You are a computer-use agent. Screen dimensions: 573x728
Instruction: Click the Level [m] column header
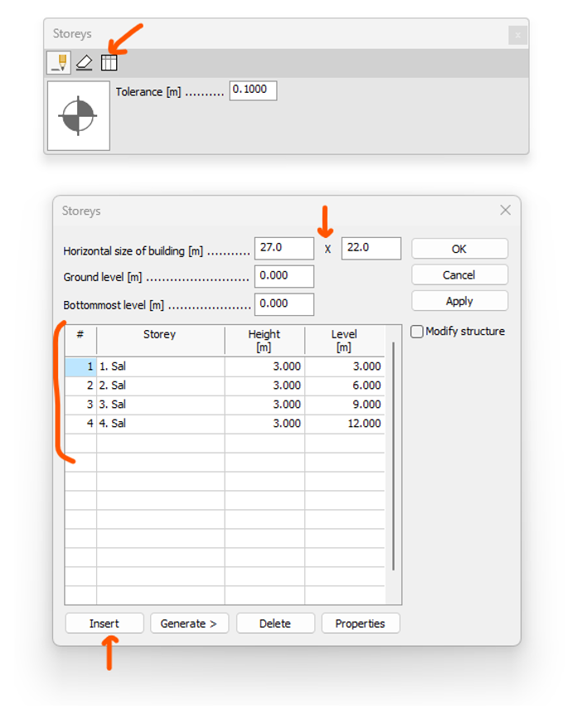tap(344, 341)
